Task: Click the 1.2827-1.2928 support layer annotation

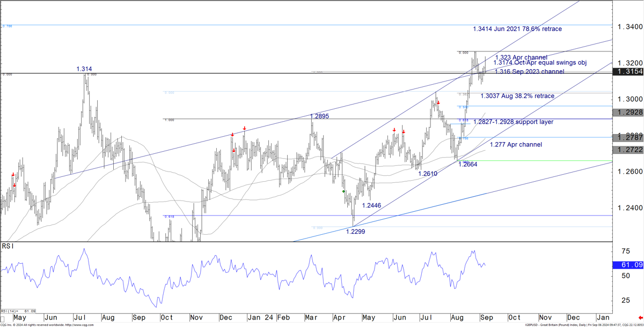Action: [513, 122]
